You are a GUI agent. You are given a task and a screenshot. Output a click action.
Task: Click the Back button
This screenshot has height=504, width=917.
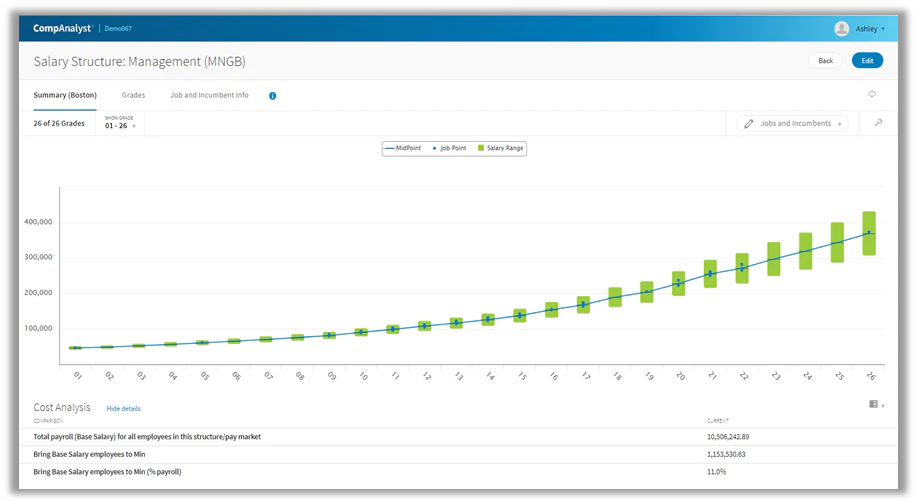click(x=826, y=61)
